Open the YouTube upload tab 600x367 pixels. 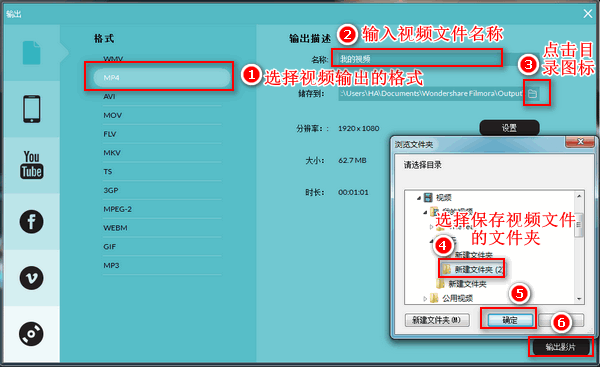click(x=31, y=165)
